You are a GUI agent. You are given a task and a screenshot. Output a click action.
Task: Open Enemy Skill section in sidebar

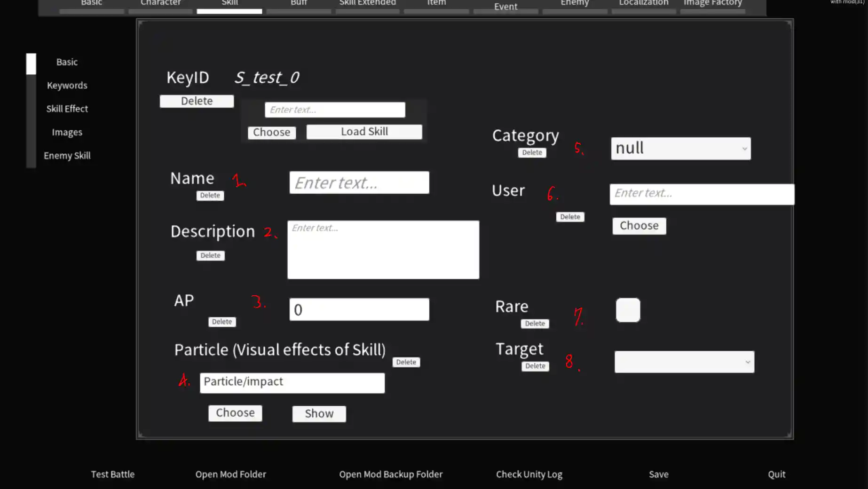coord(67,156)
